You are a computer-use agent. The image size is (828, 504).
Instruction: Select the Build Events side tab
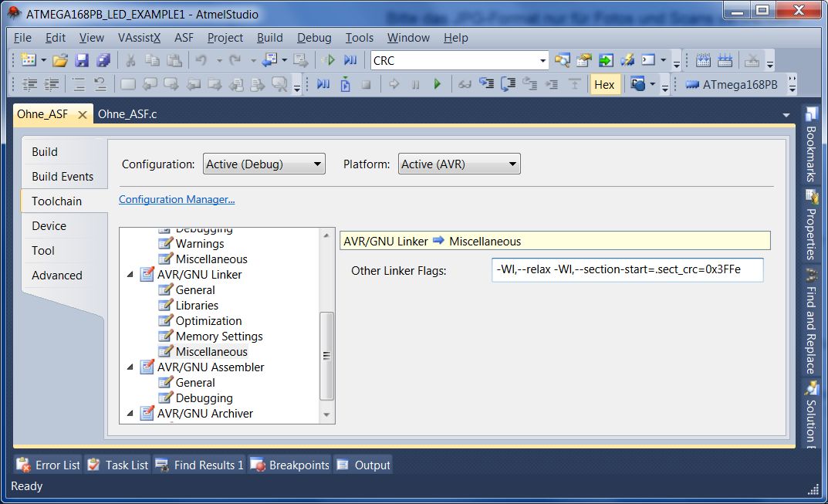[63, 177]
